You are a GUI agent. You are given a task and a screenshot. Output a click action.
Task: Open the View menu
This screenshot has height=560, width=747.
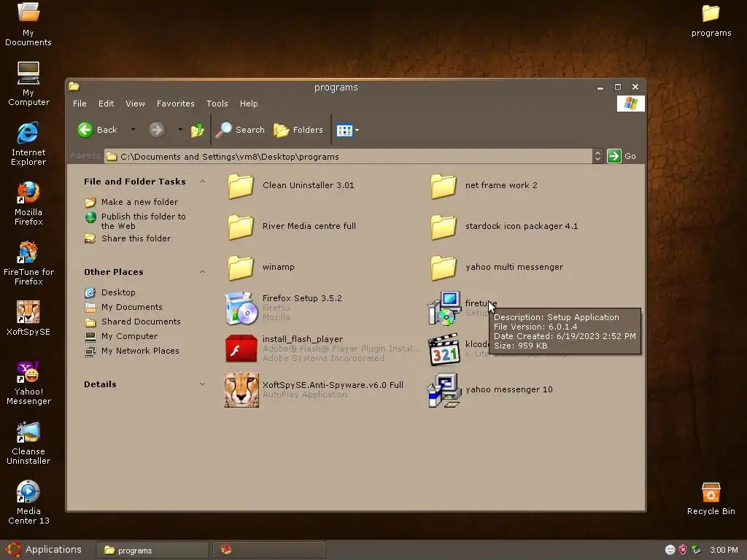point(135,104)
